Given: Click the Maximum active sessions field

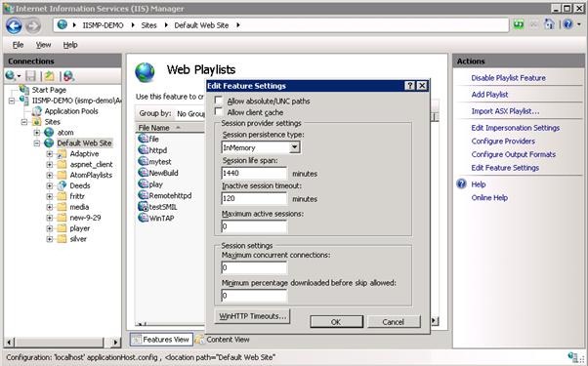Looking at the screenshot, I should pos(254,226).
